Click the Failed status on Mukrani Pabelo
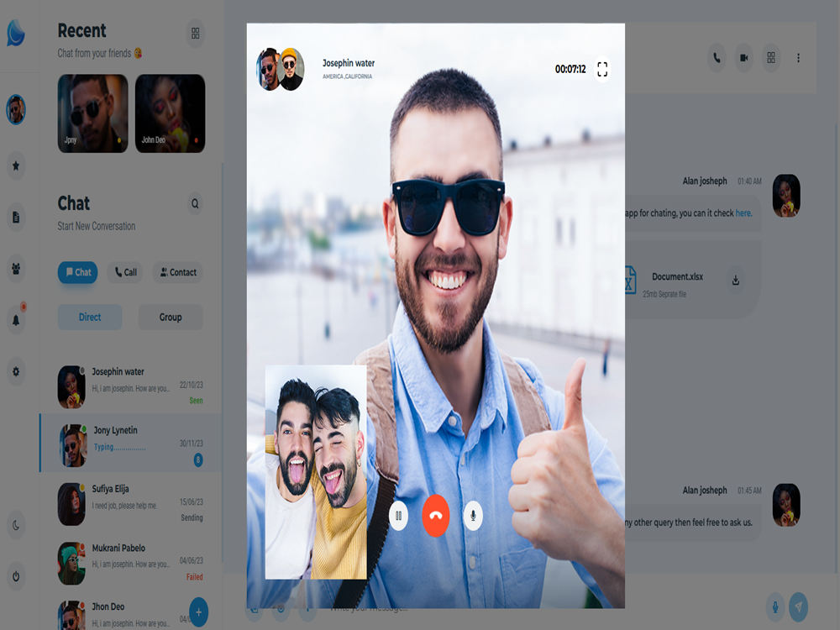The height and width of the screenshot is (630, 840). tap(195, 577)
